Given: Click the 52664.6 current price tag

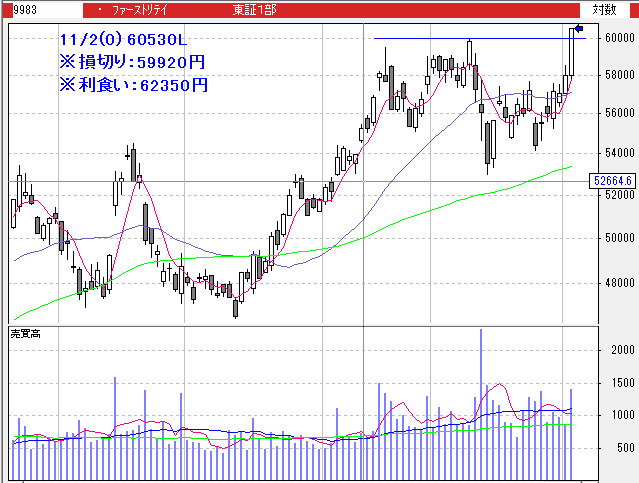Looking at the screenshot, I should click(x=612, y=181).
